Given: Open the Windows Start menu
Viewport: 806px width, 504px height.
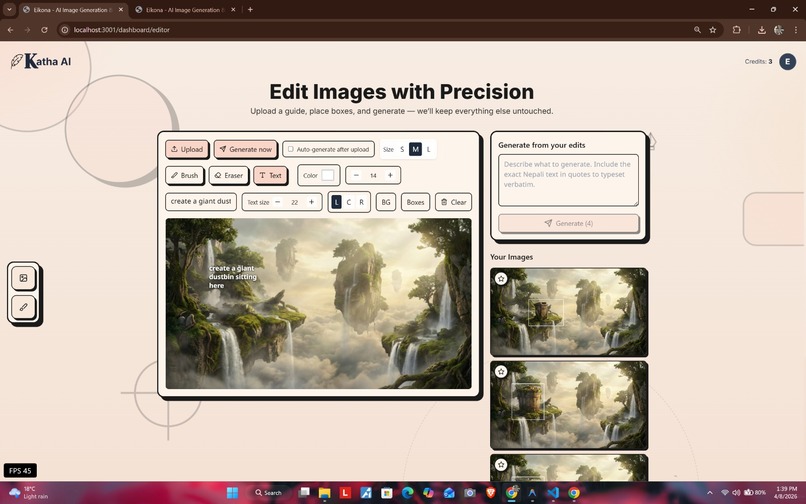Looking at the screenshot, I should [x=232, y=493].
